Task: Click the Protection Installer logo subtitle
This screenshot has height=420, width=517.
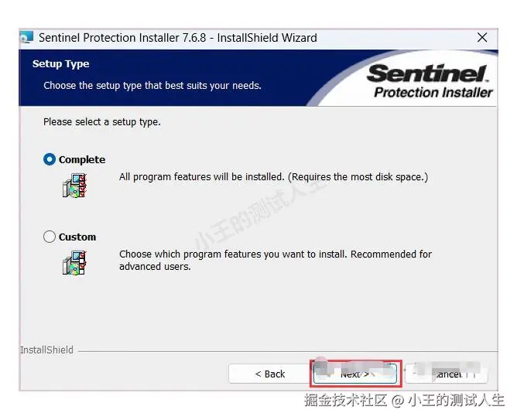Action: click(x=433, y=93)
